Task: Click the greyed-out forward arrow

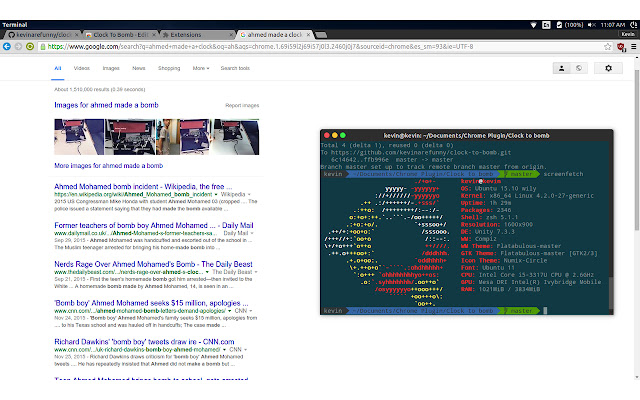Action: [18, 47]
